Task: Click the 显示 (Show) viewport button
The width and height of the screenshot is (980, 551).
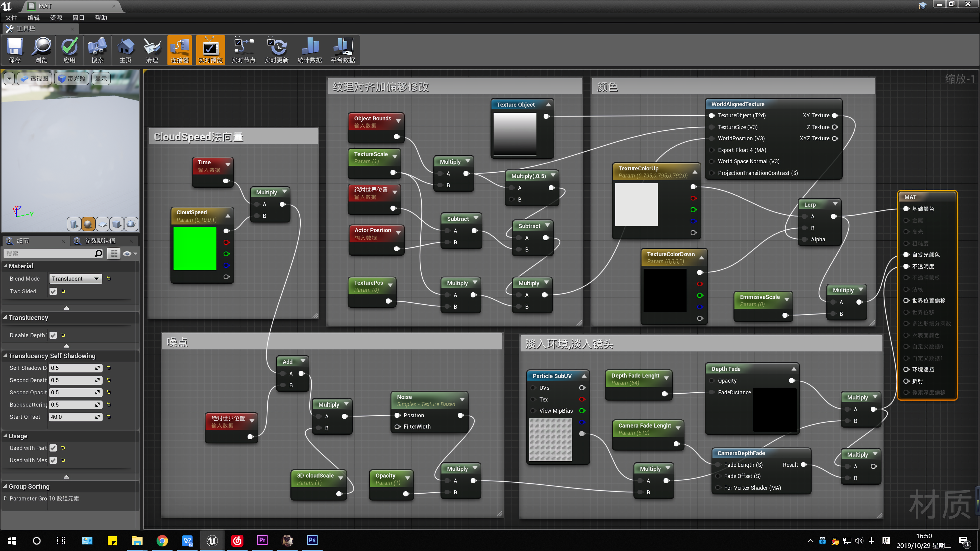Action: (x=101, y=79)
